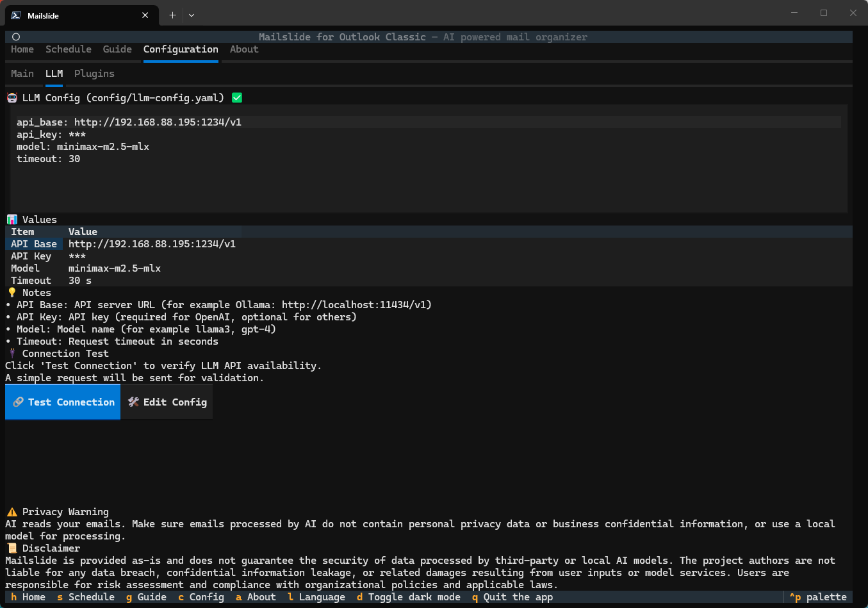
Task: Open the command palette from footer
Action: pyautogui.click(x=818, y=597)
